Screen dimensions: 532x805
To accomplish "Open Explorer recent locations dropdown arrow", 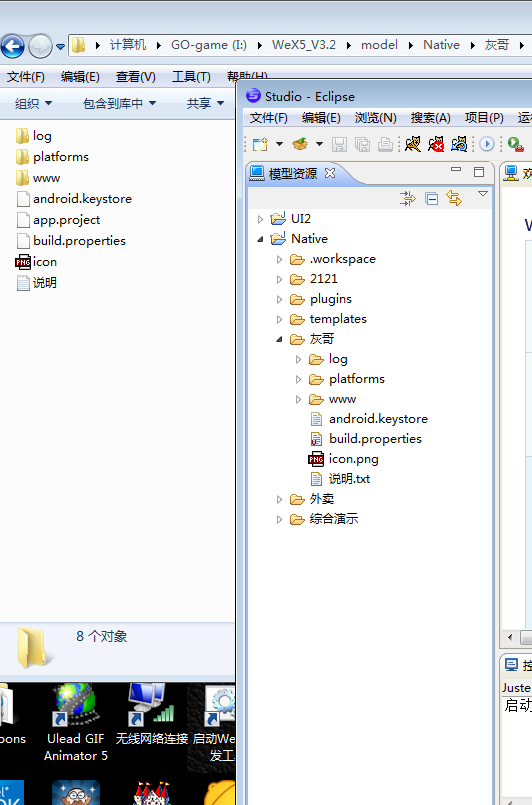I will (60, 47).
